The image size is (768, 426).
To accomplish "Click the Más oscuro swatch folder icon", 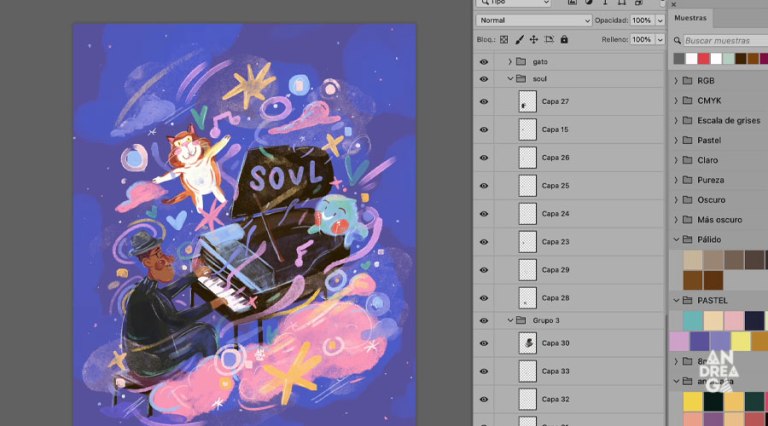I will [x=688, y=220].
